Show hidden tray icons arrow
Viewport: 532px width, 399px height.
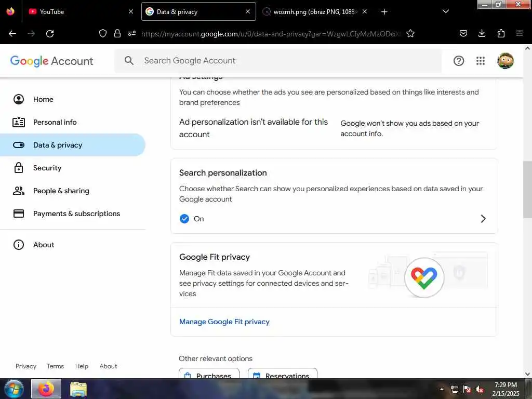pyautogui.click(x=442, y=389)
